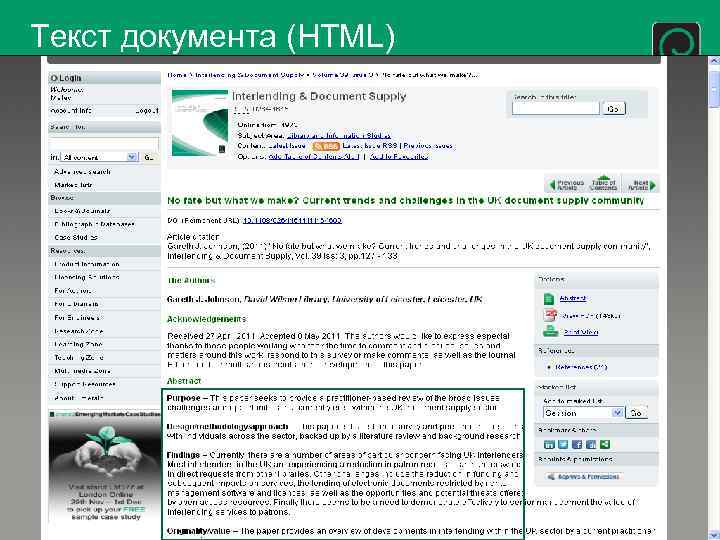
Task: Open the Abstract link in Options
Action: coord(573,298)
